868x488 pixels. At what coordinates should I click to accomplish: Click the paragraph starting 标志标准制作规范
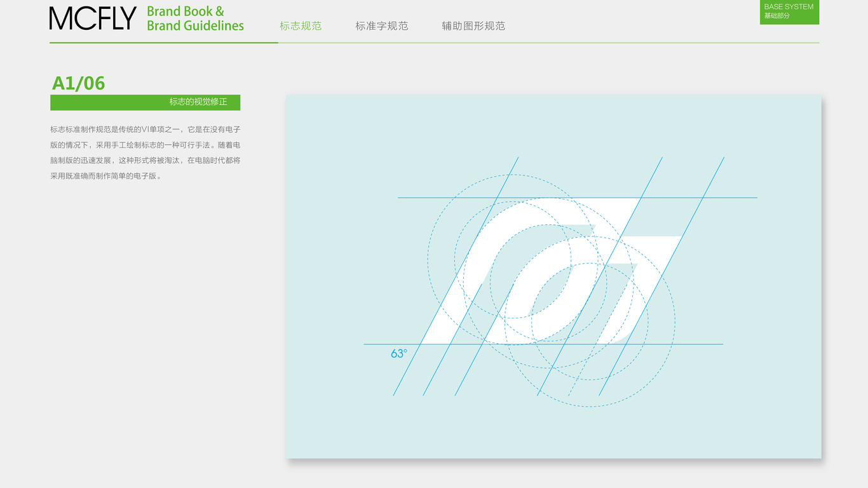[x=145, y=152]
